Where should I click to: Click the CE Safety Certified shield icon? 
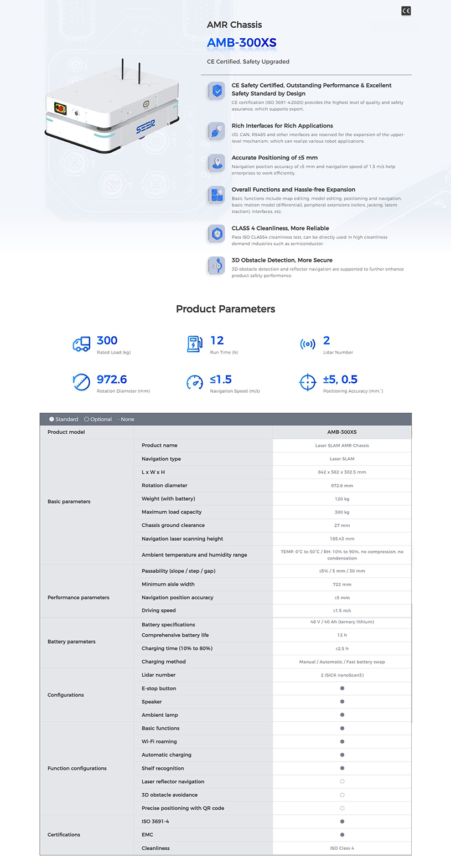216,90
